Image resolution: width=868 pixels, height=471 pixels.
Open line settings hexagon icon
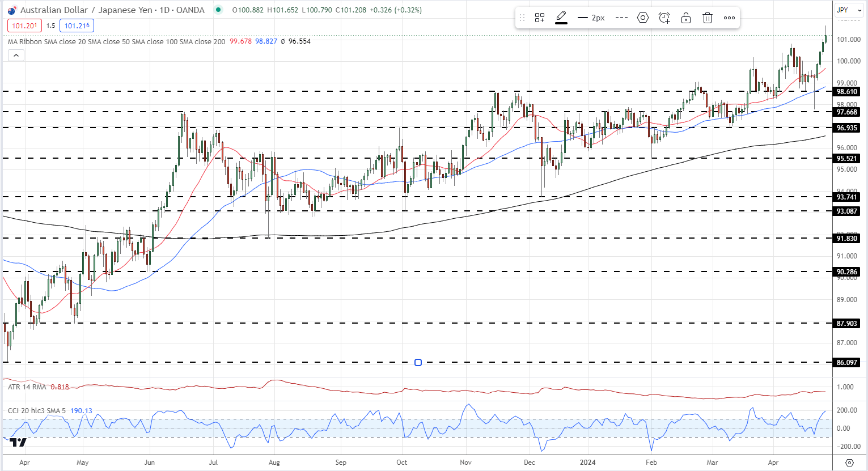tap(643, 18)
